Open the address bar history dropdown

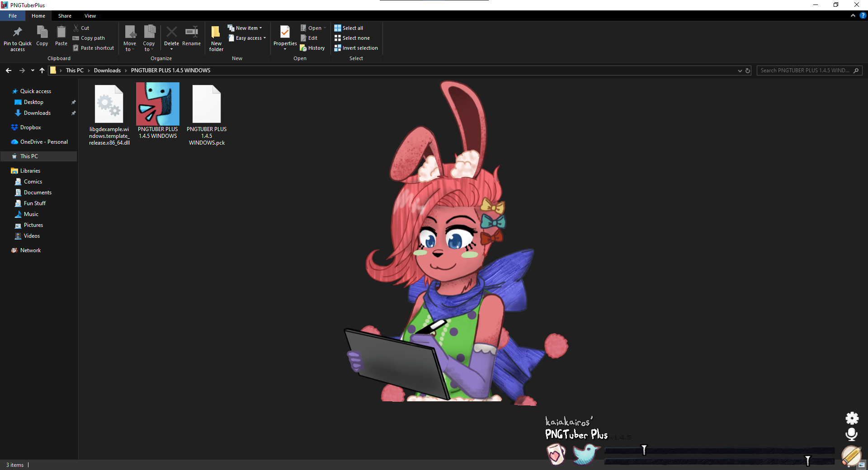(x=740, y=70)
